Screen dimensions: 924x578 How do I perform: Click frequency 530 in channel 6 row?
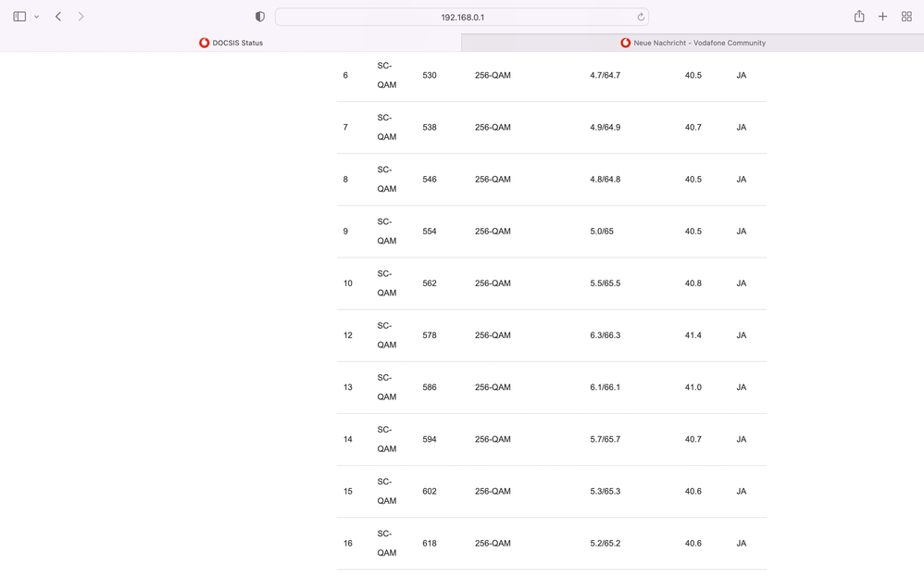point(430,75)
